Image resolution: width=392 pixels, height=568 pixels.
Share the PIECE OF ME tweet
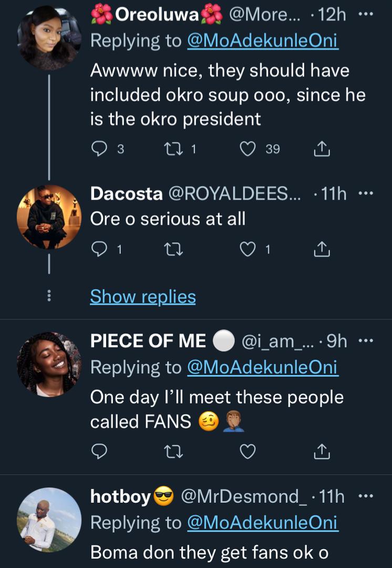point(322,451)
